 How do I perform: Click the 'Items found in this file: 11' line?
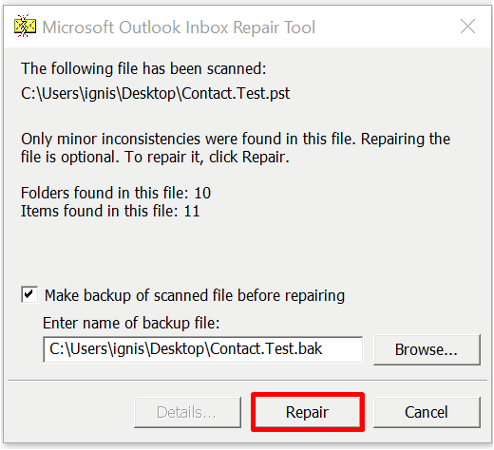(110, 211)
